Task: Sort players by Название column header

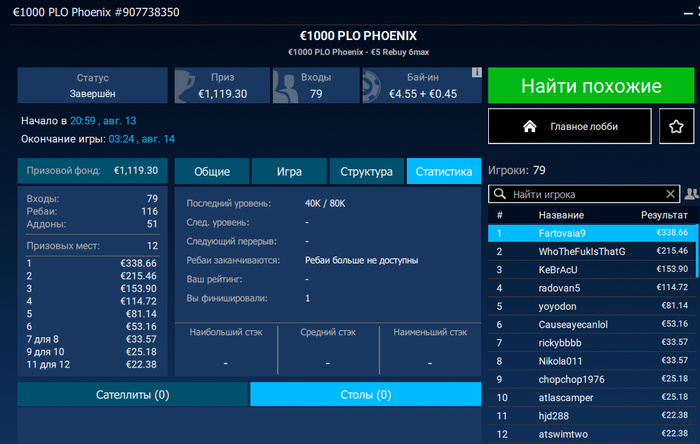Action: 561,215
